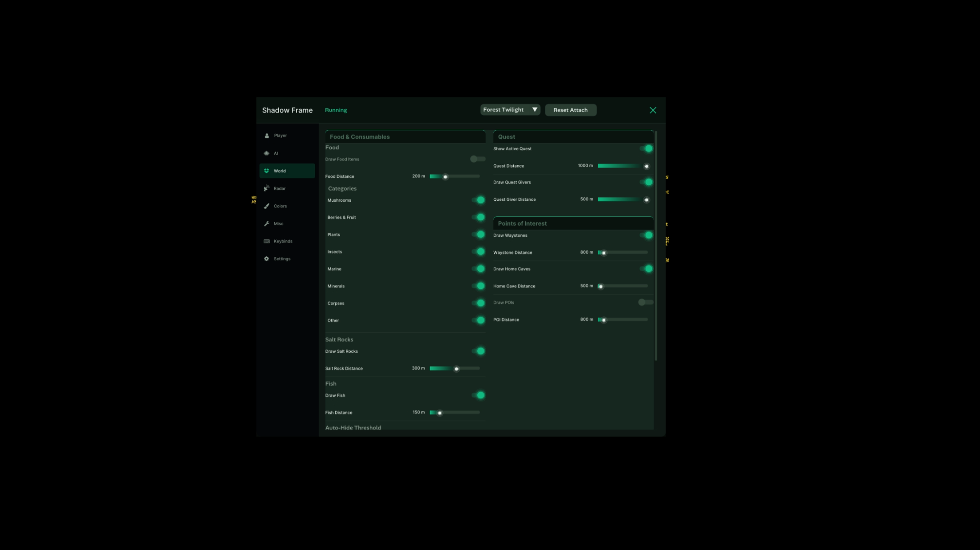This screenshot has width=980, height=550.
Task: Click the Radar dish icon
Action: tap(267, 188)
